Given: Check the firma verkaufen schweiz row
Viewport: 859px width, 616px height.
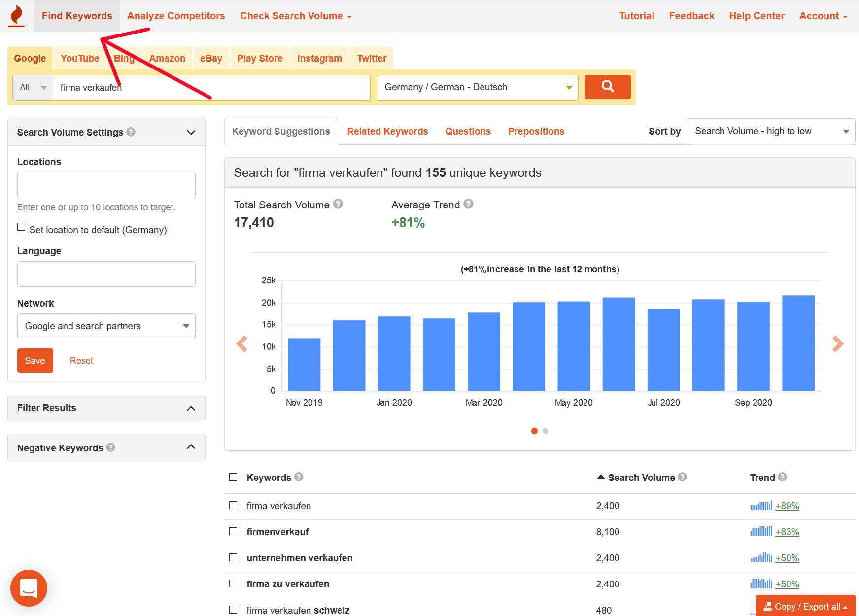Looking at the screenshot, I should (233, 610).
